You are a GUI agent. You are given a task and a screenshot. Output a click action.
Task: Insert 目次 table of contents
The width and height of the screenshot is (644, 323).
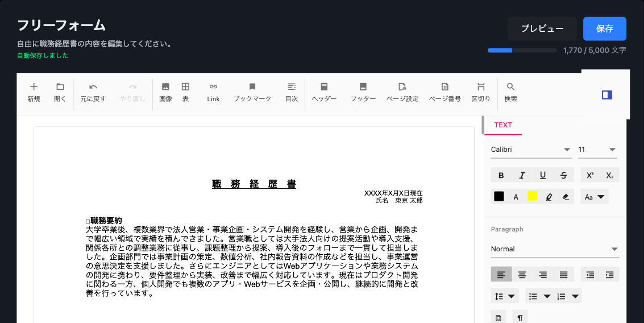tap(292, 92)
